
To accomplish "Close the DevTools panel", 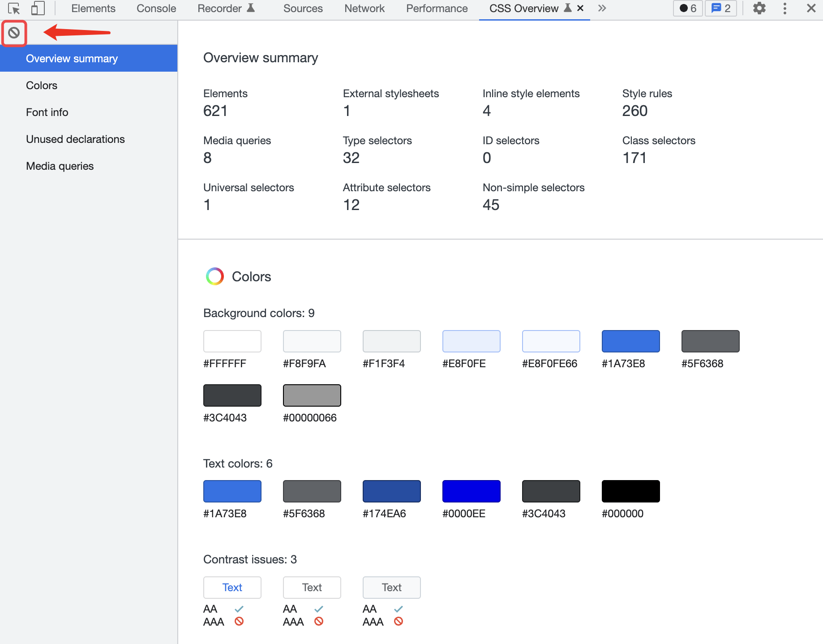I will (811, 9).
